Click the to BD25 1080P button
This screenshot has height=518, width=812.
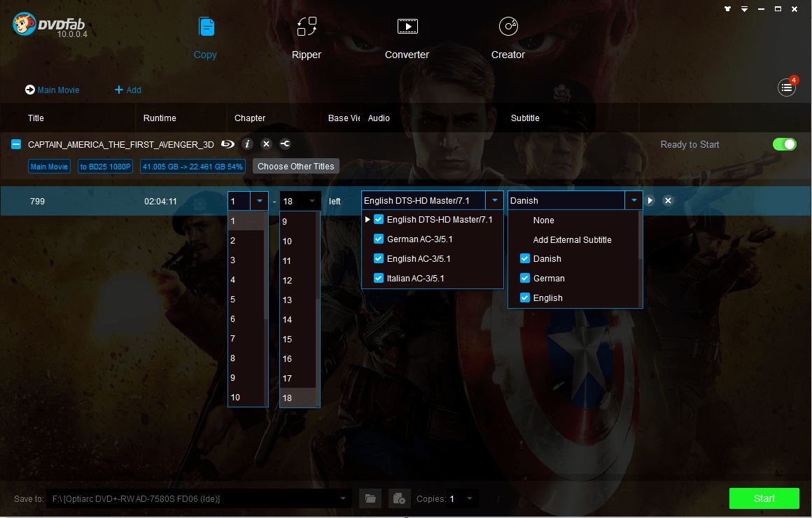[105, 167]
